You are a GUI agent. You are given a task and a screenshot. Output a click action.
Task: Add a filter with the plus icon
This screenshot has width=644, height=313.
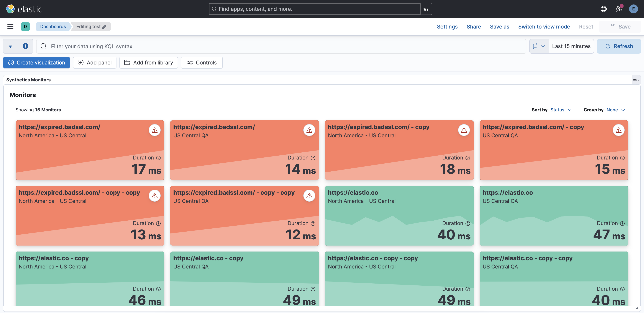26,46
